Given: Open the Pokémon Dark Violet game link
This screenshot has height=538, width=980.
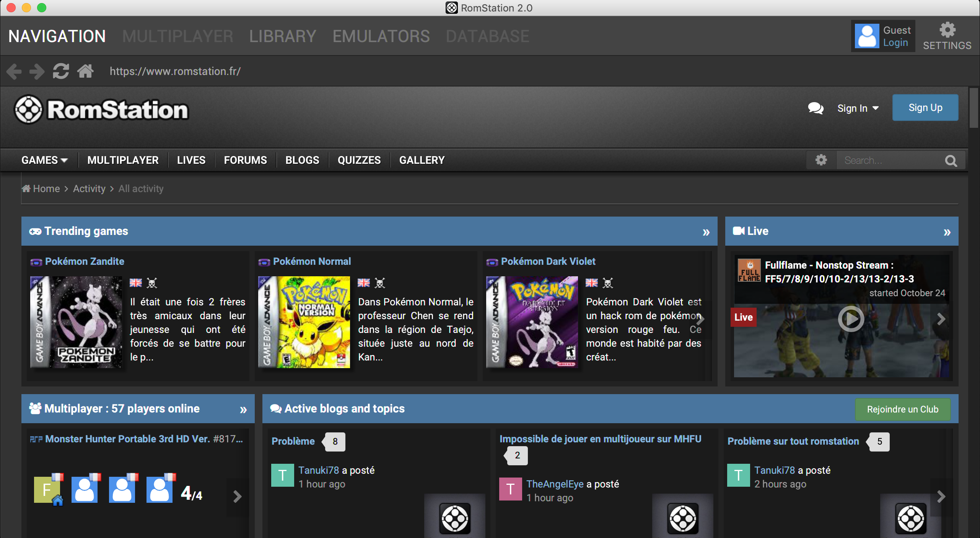Looking at the screenshot, I should (548, 261).
